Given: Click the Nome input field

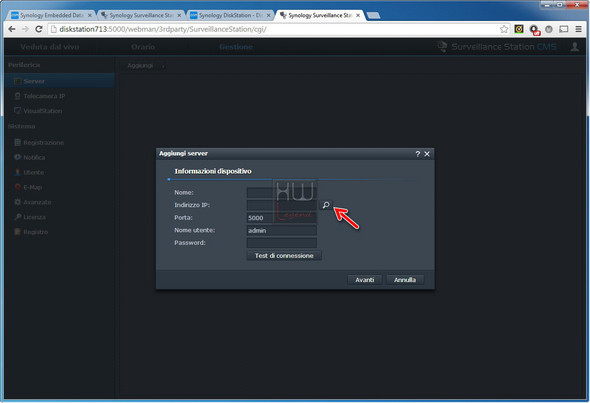Looking at the screenshot, I should [281, 193].
